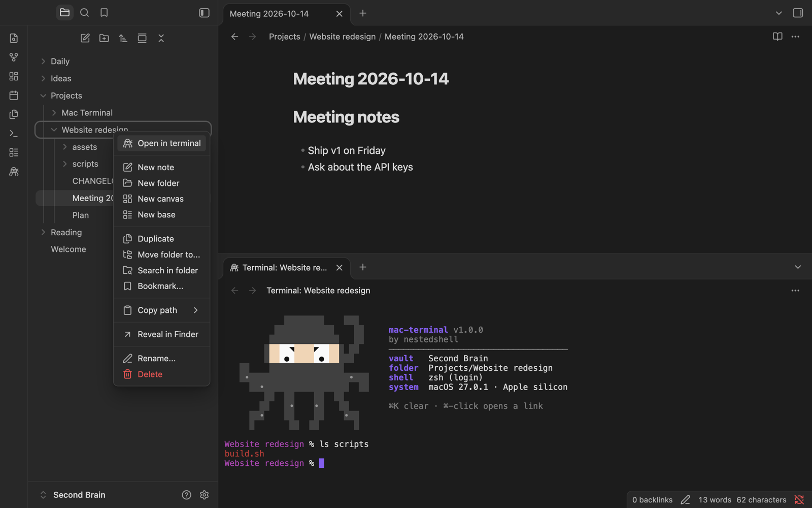Select New canvas in context menu
Screen dimensions: 812x508
pos(161,199)
